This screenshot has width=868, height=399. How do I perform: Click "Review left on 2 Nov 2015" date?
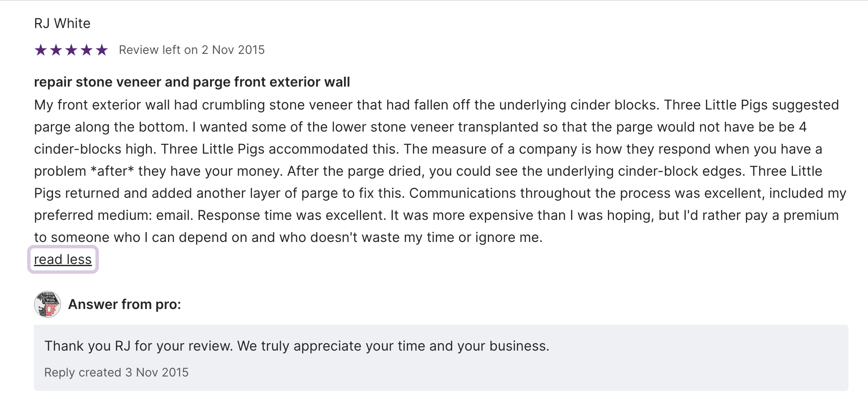(192, 50)
